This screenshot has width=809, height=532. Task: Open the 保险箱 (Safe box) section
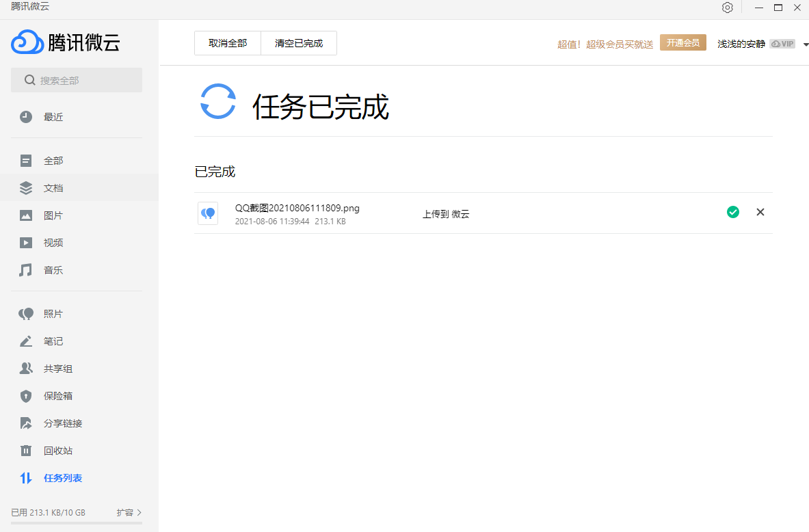(55, 395)
